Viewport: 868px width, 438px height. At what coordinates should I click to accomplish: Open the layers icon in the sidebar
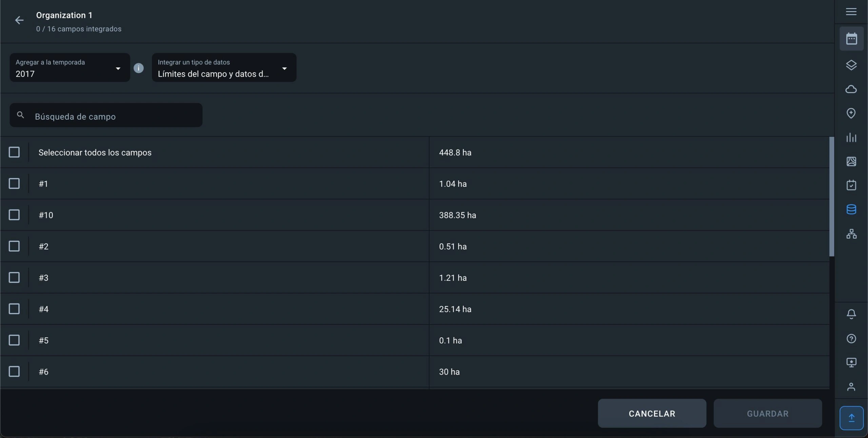(x=851, y=65)
